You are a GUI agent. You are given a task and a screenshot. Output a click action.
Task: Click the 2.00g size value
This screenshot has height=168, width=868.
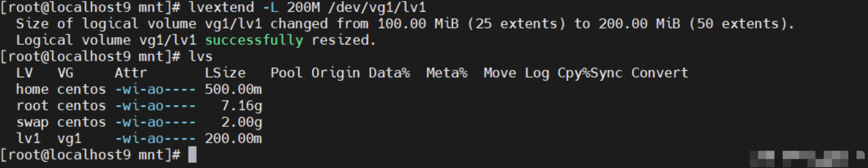tap(242, 123)
